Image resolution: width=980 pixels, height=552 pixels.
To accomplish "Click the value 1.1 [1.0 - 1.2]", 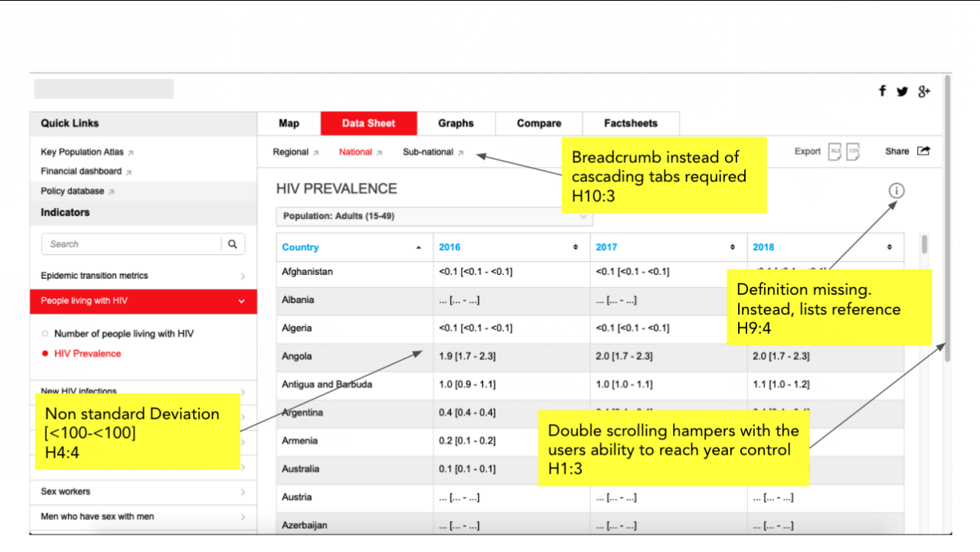I will 781,384.
